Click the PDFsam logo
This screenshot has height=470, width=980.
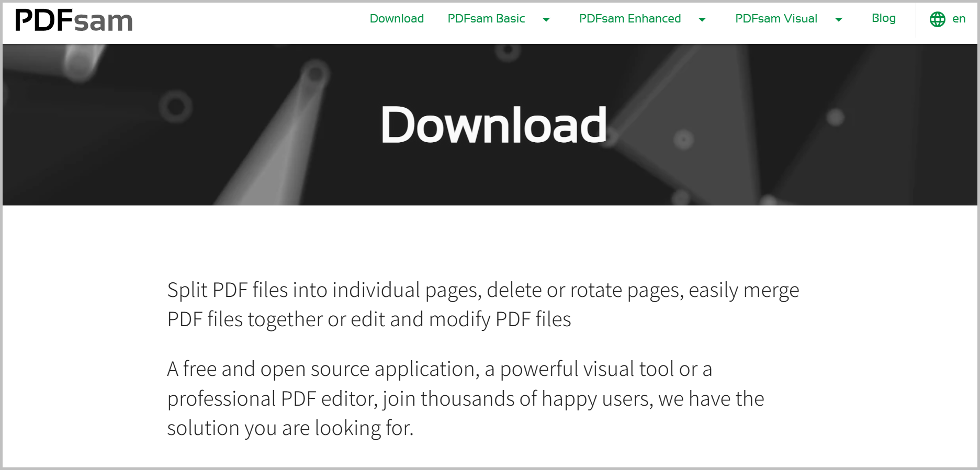click(74, 21)
